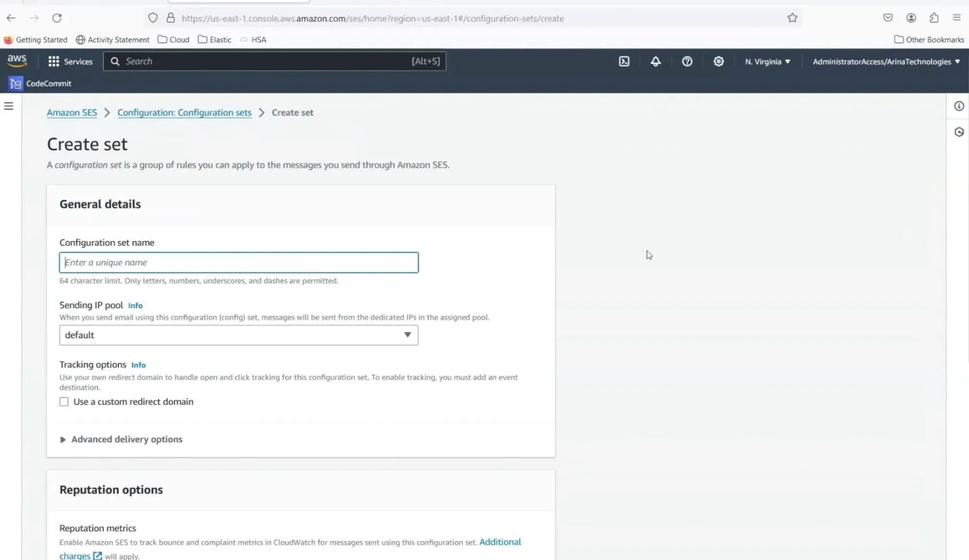Image resolution: width=969 pixels, height=560 pixels.
Task: Open AWS CloudShell terminal icon
Action: click(x=624, y=62)
